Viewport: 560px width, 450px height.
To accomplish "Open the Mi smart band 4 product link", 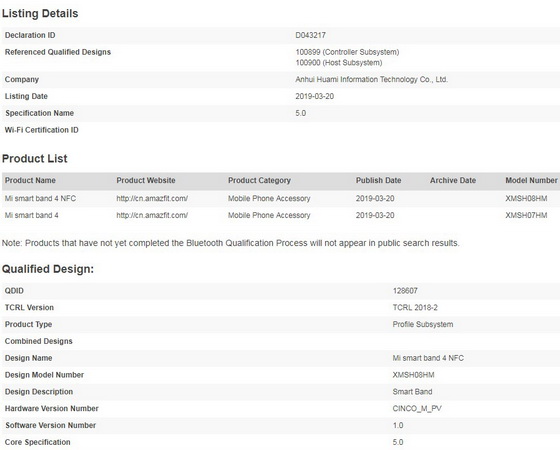I will [x=31, y=215].
